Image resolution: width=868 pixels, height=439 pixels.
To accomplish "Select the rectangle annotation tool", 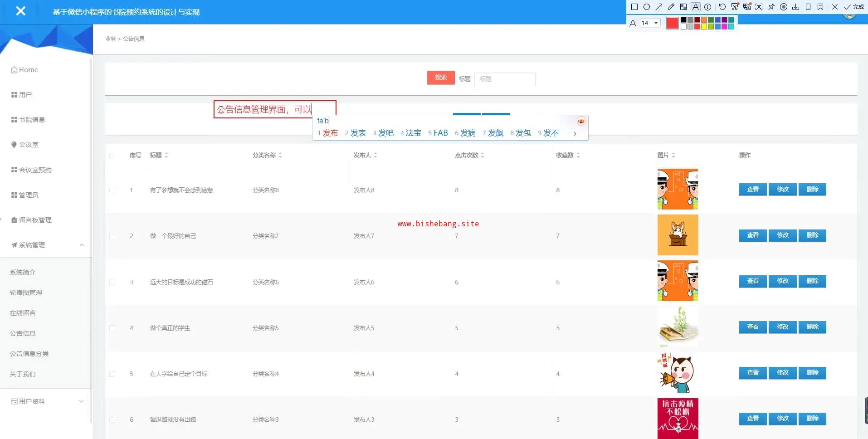I will click(x=634, y=7).
